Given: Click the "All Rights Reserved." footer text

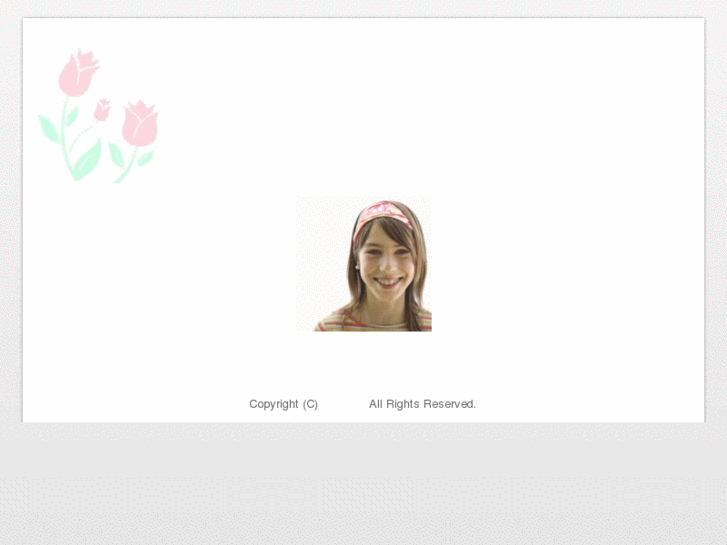Looking at the screenshot, I should click(x=422, y=404).
